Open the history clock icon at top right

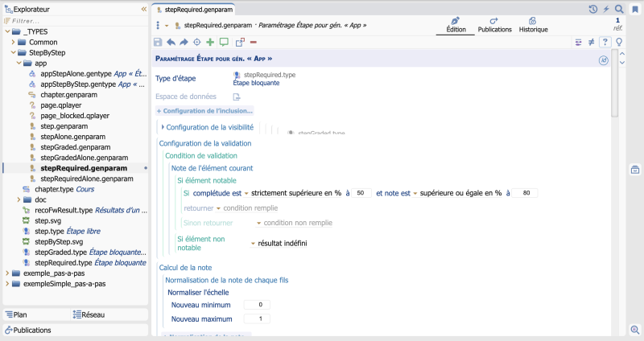pyautogui.click(x=593, y=9)
